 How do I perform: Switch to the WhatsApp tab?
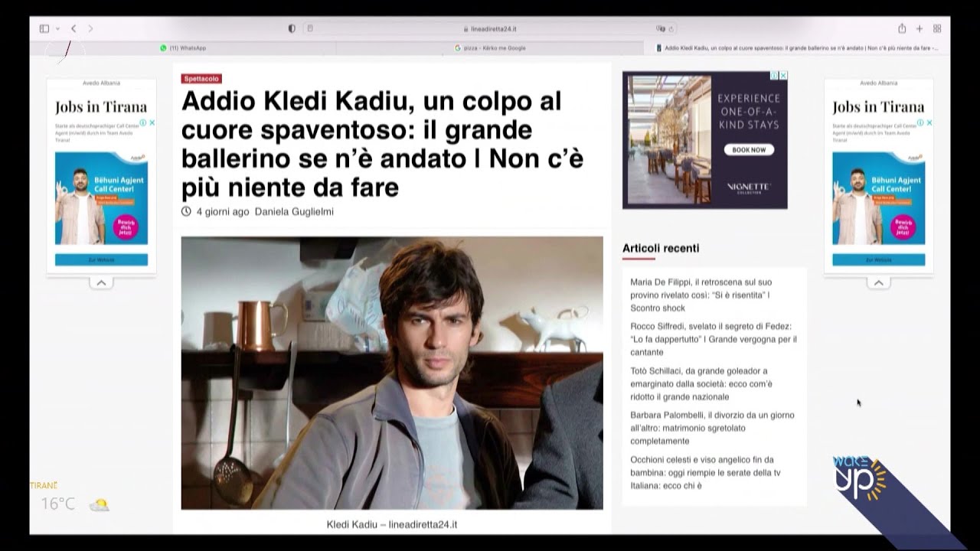point(183,47)
